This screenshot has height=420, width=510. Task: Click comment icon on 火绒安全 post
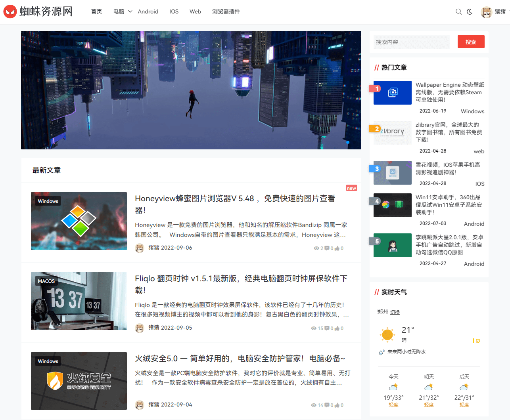pos(327,405)
